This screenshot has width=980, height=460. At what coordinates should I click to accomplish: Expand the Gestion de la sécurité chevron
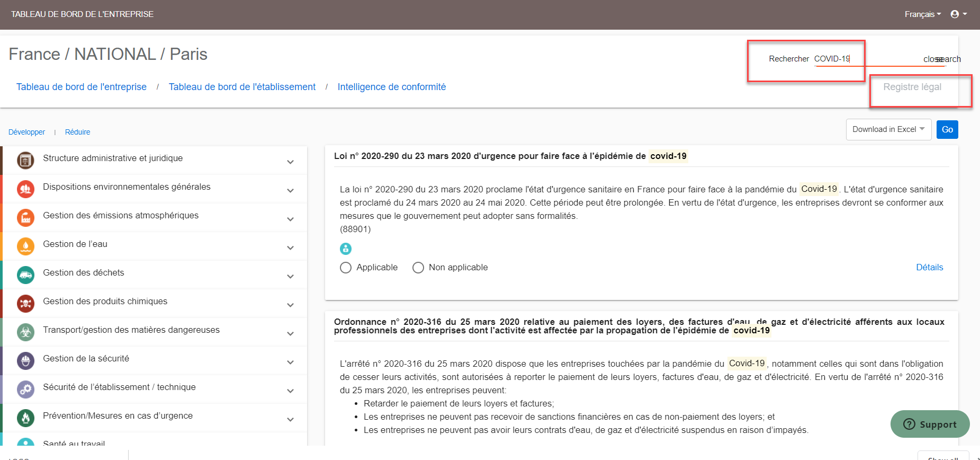click(290, 362)
